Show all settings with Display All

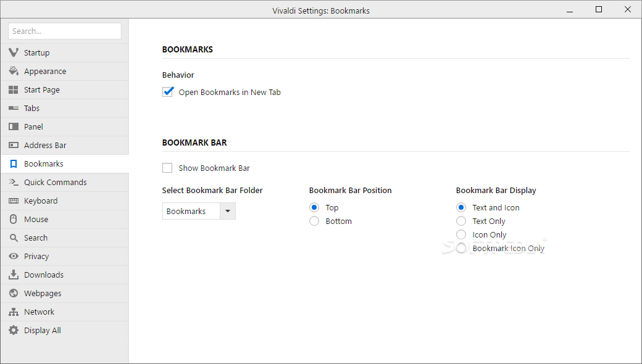pos(65,330)
